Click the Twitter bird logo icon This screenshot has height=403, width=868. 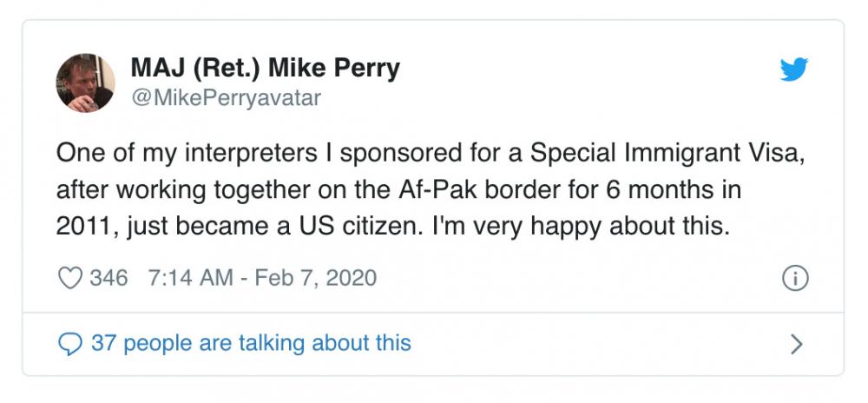[794, 69]
